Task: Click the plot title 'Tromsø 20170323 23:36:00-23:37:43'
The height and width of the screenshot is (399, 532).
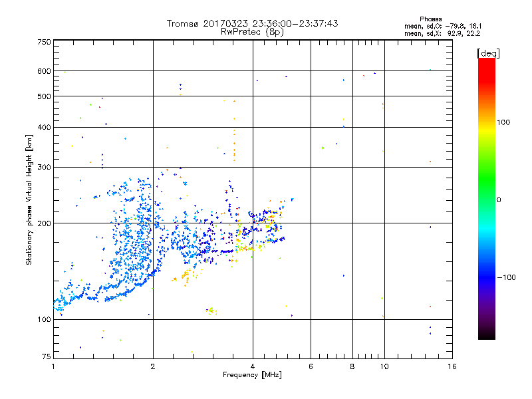Action: point(252,23)
